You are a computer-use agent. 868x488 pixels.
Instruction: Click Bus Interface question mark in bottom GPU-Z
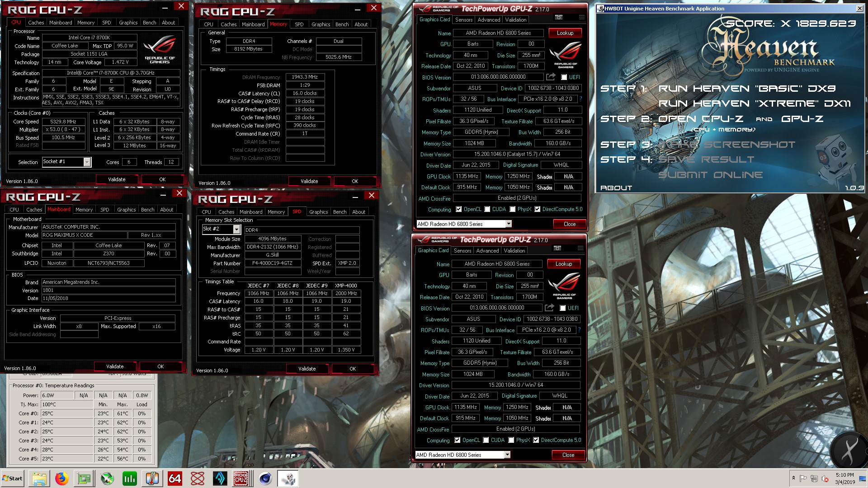pos(579,330)
